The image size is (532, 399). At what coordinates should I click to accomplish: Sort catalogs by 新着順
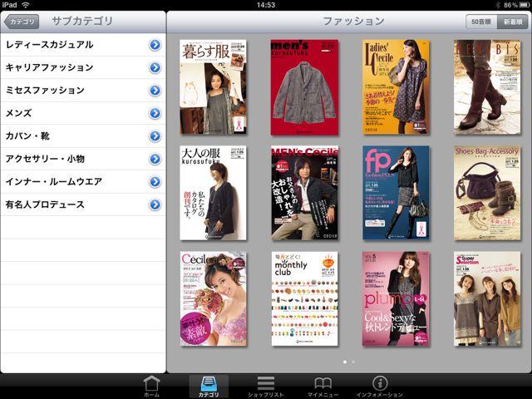coord(512,22)
